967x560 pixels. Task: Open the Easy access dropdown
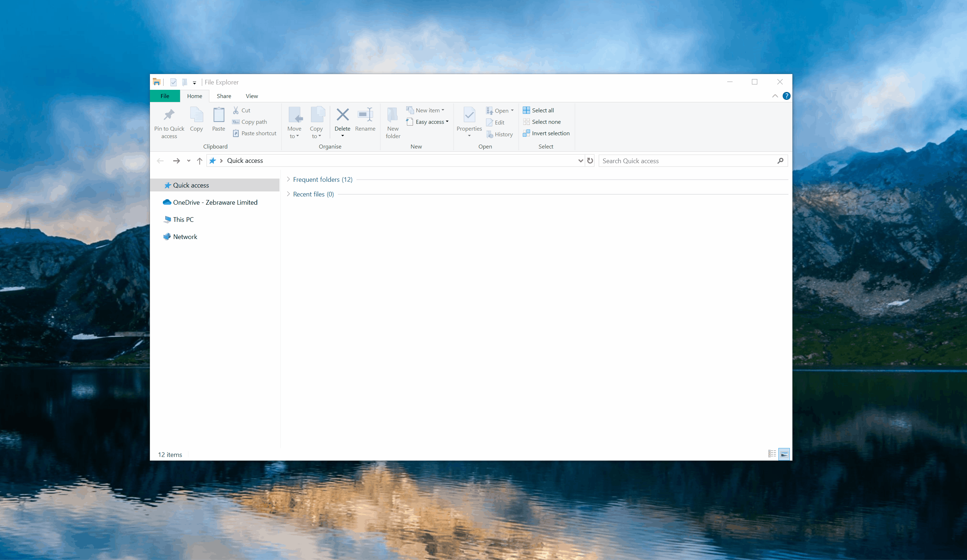pyautogui.click(x=427, y=122)
